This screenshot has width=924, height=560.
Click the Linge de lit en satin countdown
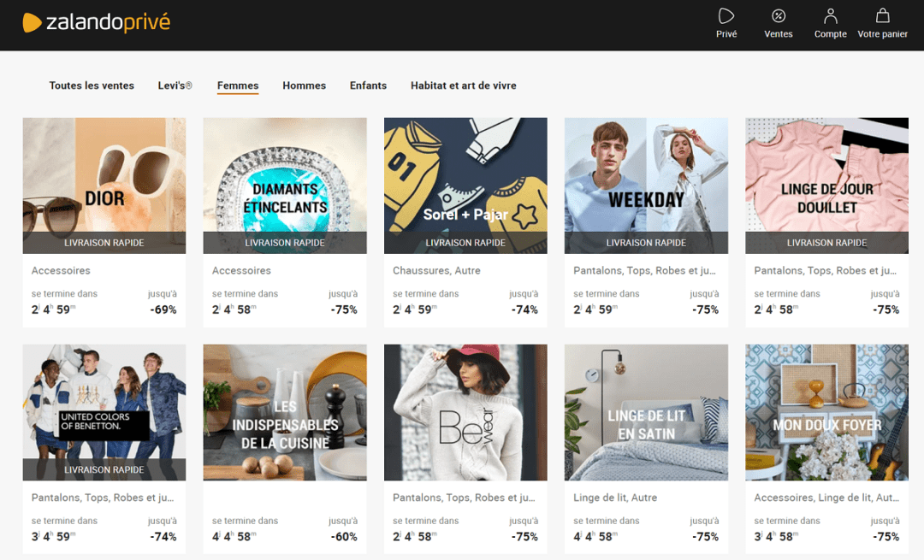point(595,536)
